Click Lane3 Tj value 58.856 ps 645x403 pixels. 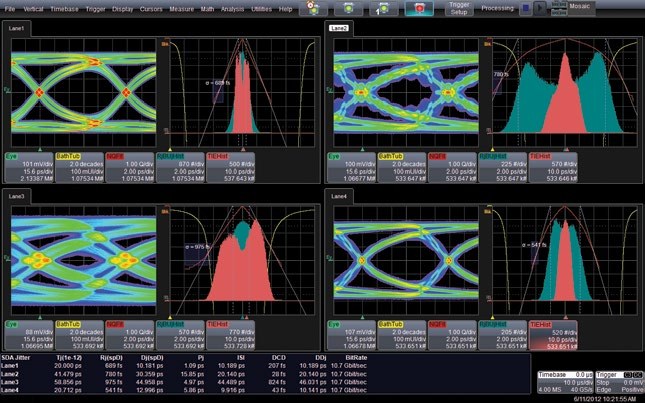click(x=68, y=382)
